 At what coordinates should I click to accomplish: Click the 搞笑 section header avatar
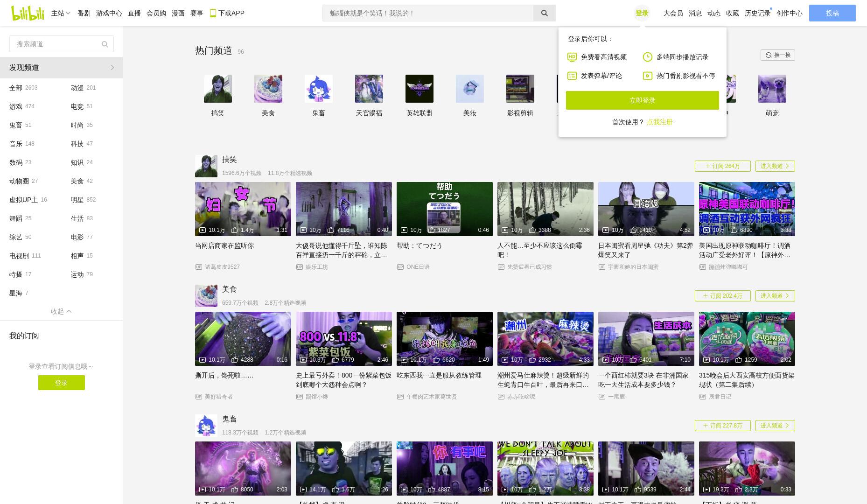(206, 166)
